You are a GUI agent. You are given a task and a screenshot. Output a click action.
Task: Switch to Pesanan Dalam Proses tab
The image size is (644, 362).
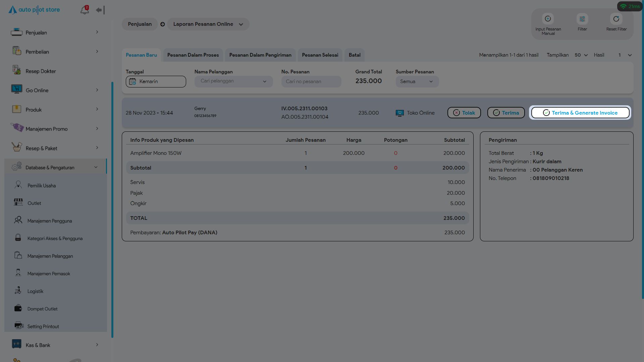[193, 55]
